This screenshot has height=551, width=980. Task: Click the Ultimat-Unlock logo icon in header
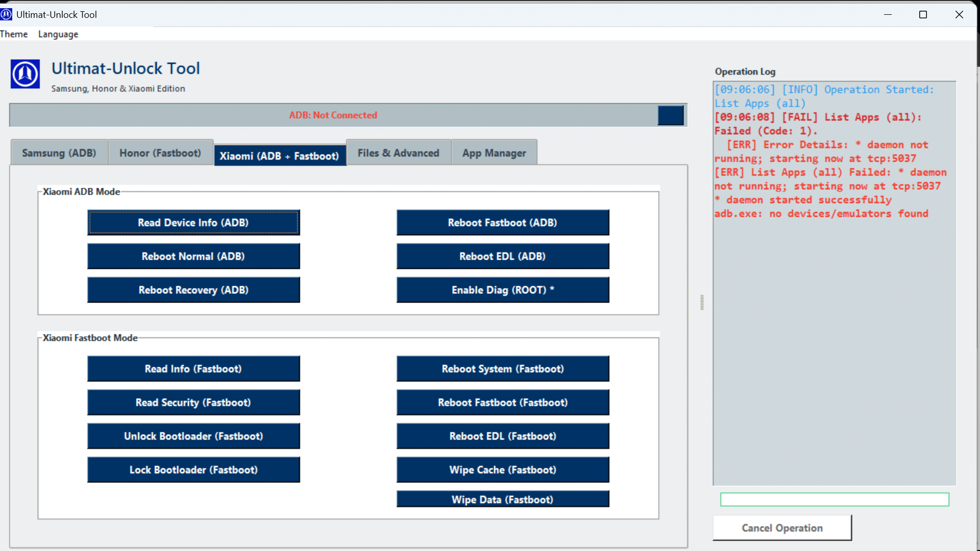point(25,74)
